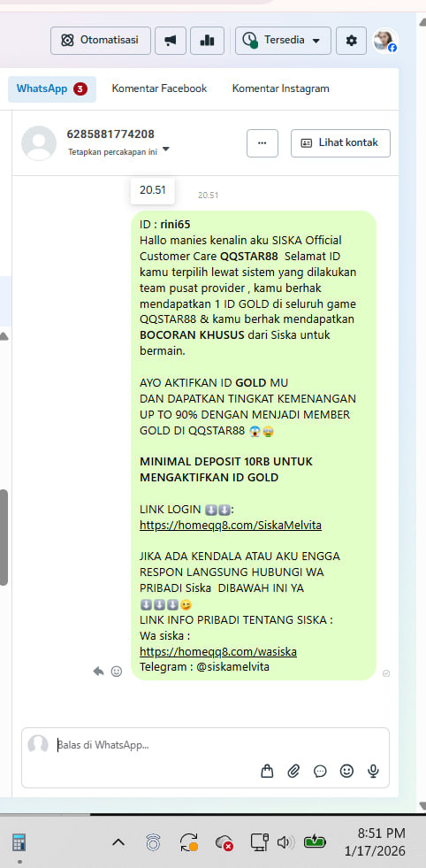Expand the Tetapkan percakapan ini dropdown
This screenshot has height=868, width=426.
point(118,151)
